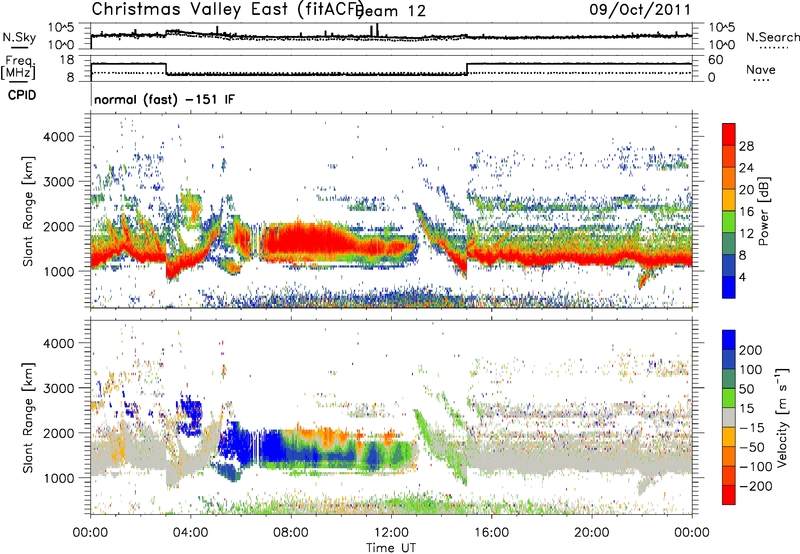Pick the red top segment of power colorbar
This screenshot has width=800, height=554.
729,134
